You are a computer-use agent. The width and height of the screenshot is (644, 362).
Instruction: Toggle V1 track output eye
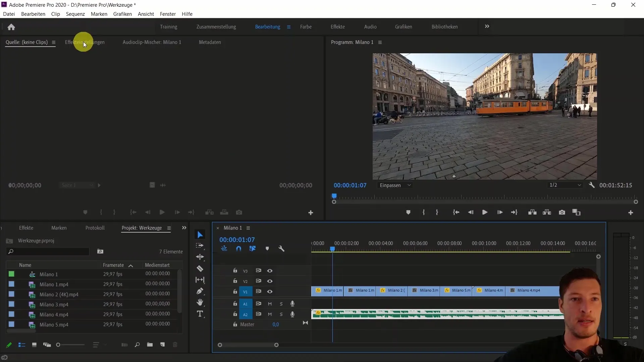point(270,292)
